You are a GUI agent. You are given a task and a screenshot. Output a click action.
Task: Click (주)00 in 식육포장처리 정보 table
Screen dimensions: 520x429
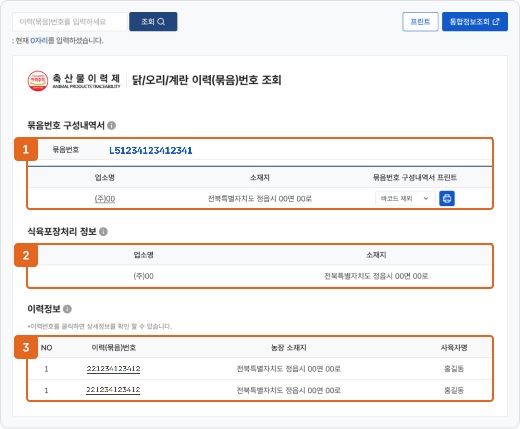(143, 276)
